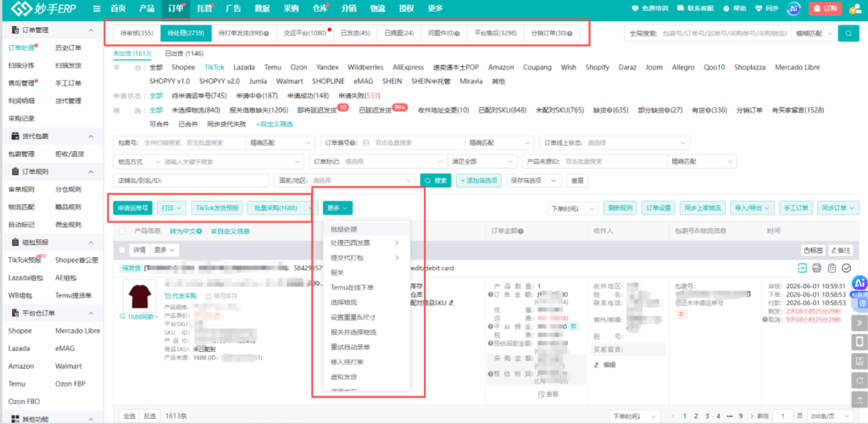This screenshot has height=424, width=868.
Task: Open the 下单时间 sort dropdown above table
Action: pyautogui.click(x=573, y=208)
